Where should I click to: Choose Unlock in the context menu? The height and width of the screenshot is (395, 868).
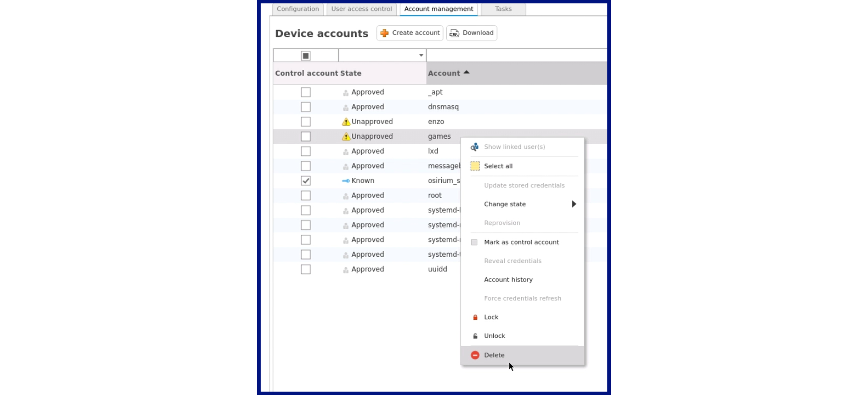tap(522, 336)
